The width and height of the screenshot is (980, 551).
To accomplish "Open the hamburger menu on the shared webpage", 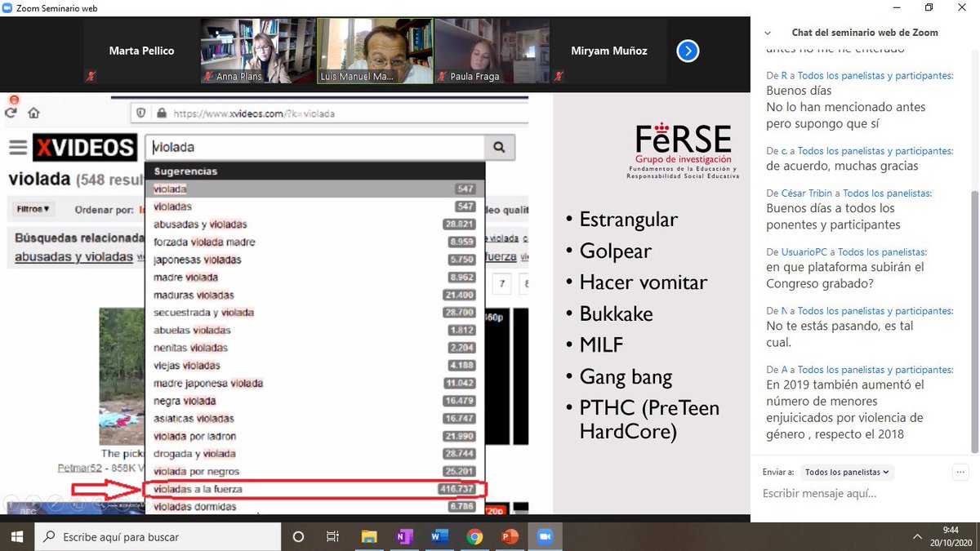I will click(18, 148).
